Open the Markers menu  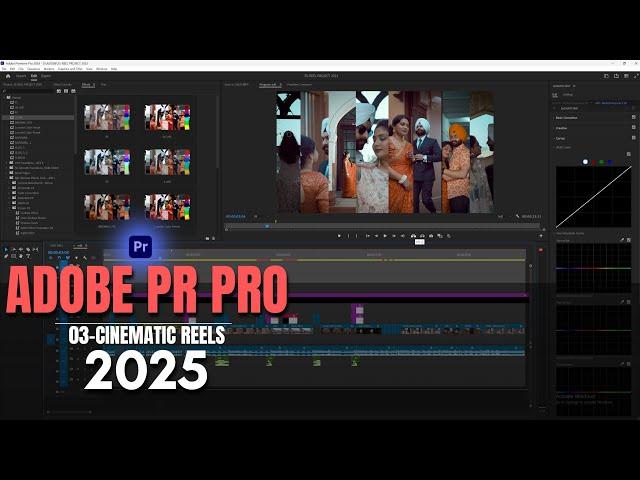[x=49, y=69]
